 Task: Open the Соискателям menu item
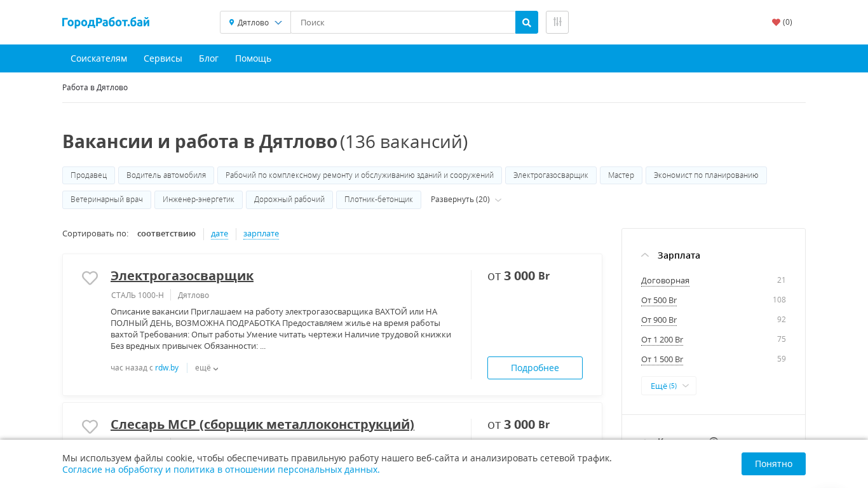point(98,58)
